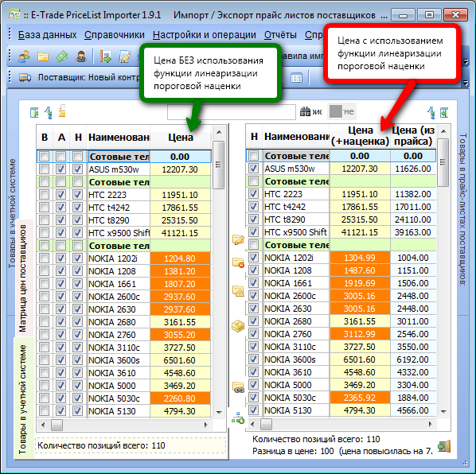Click the document pencil toolbar icon
Screen dimensions: 476x474
coord(124,56)
